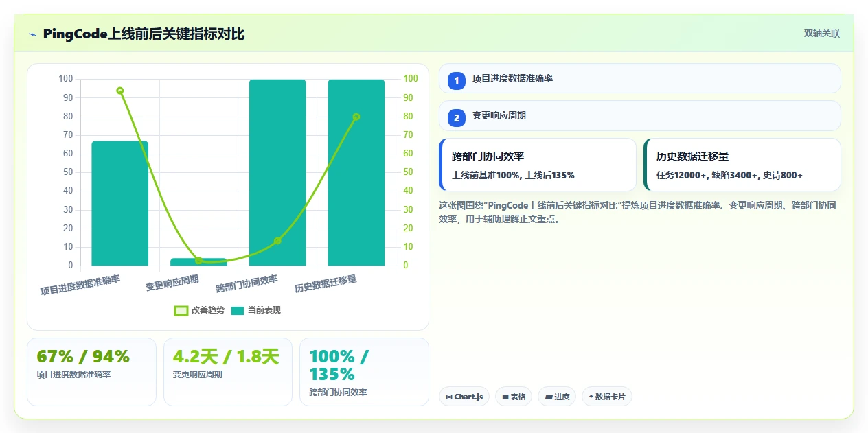Toggle the 当前表现 legend swatch
The image size is (868, 433).
point(238,311)
